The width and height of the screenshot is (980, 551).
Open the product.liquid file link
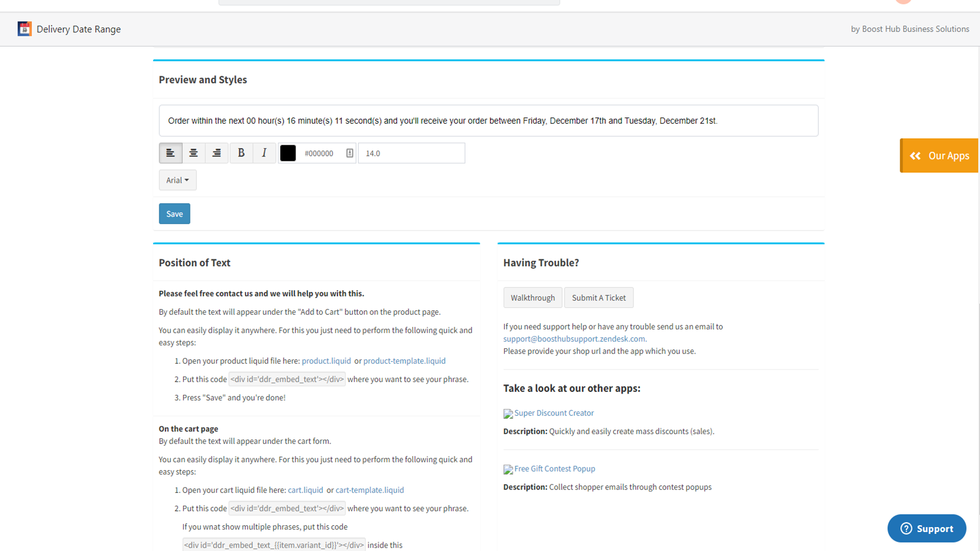[x=326, y=361]
